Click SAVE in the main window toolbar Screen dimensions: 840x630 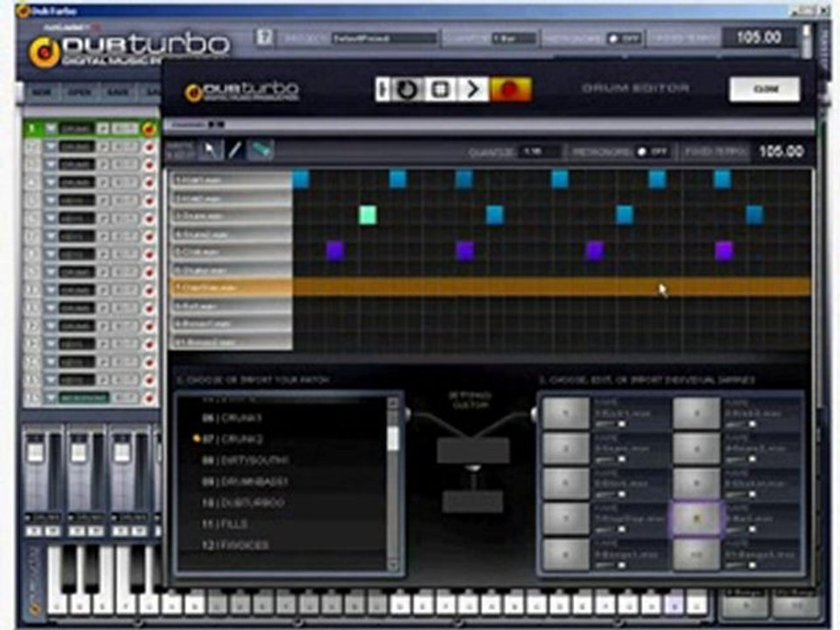117,93
